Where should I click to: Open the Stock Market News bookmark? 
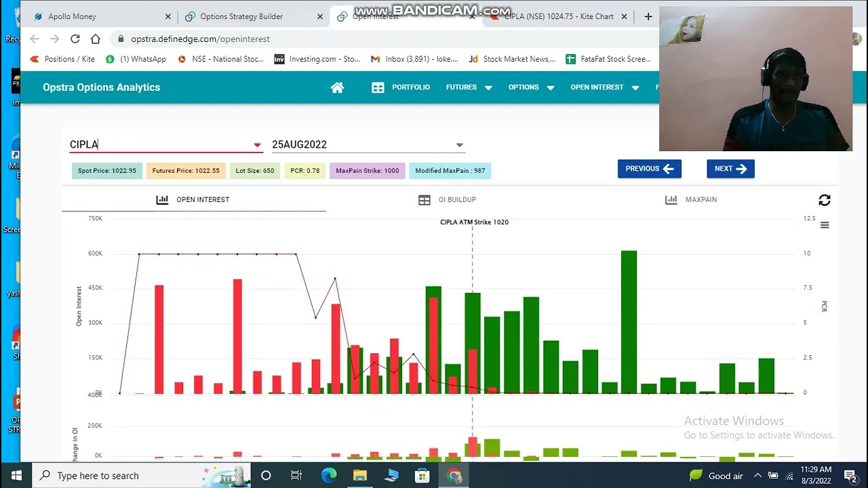point(512,59)
